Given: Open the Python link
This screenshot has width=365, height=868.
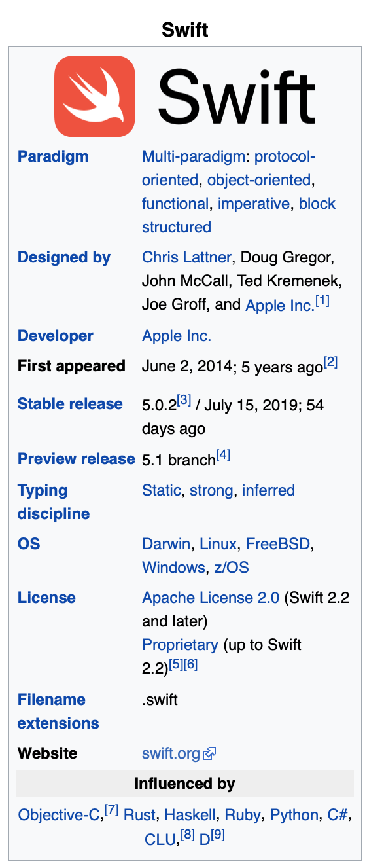Looking at the screenshot, I should tap(294, 815).
